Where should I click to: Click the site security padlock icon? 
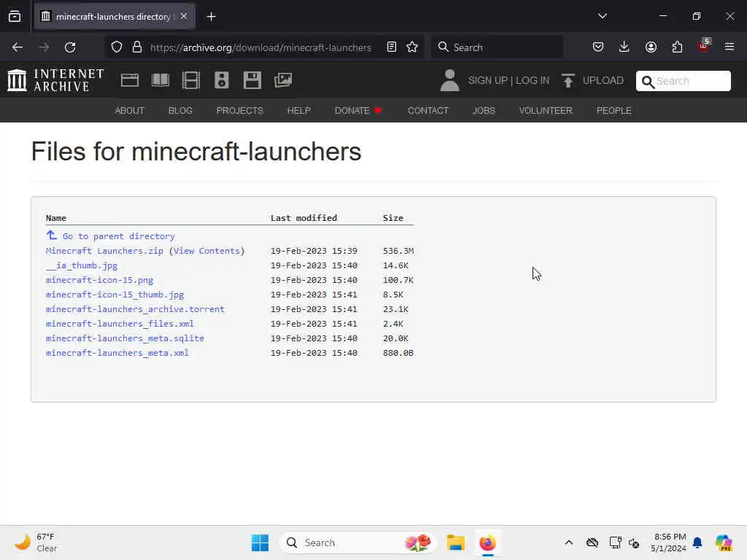tap(137, 47)
